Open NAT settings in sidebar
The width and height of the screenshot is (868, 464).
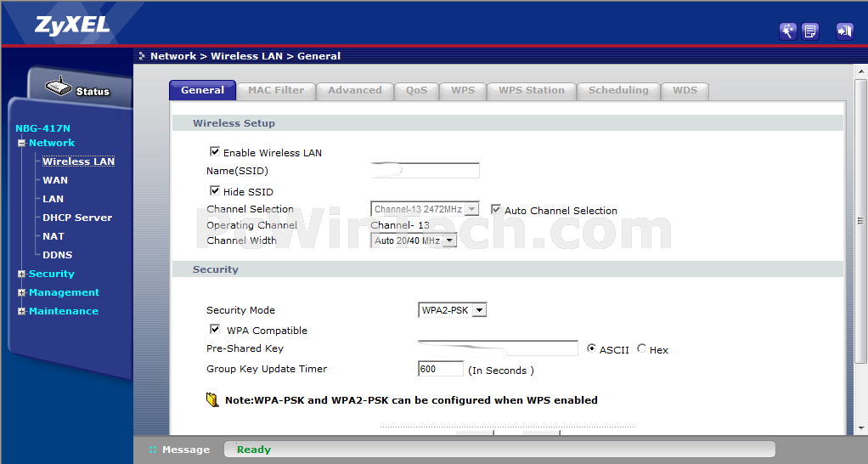point(54,236)
